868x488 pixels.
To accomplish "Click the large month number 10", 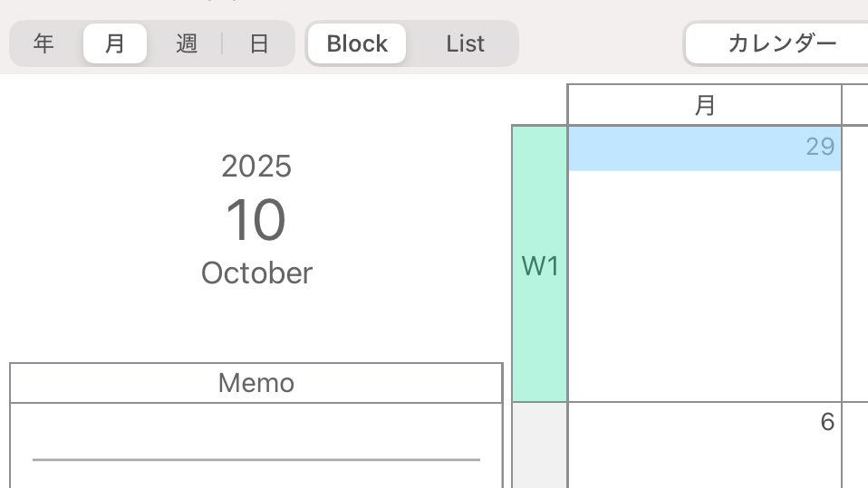I will pyautogui.click(x=256, y=220).
